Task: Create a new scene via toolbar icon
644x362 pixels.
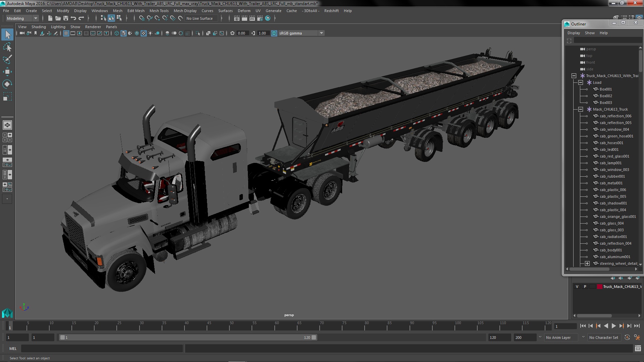Action: pos(50,18)
